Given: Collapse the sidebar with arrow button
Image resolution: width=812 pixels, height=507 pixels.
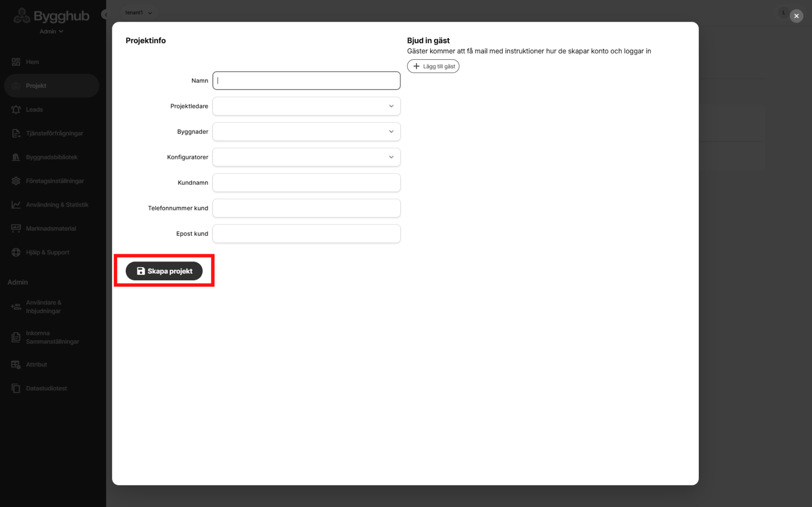Looking at the screenshot, I should pyautogui.click(x=105, y=14).
